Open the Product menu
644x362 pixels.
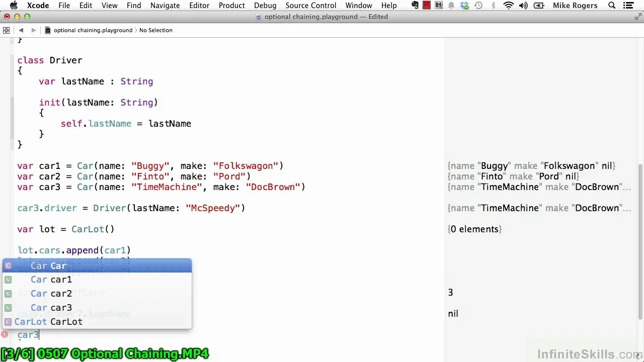click(231, 6)
